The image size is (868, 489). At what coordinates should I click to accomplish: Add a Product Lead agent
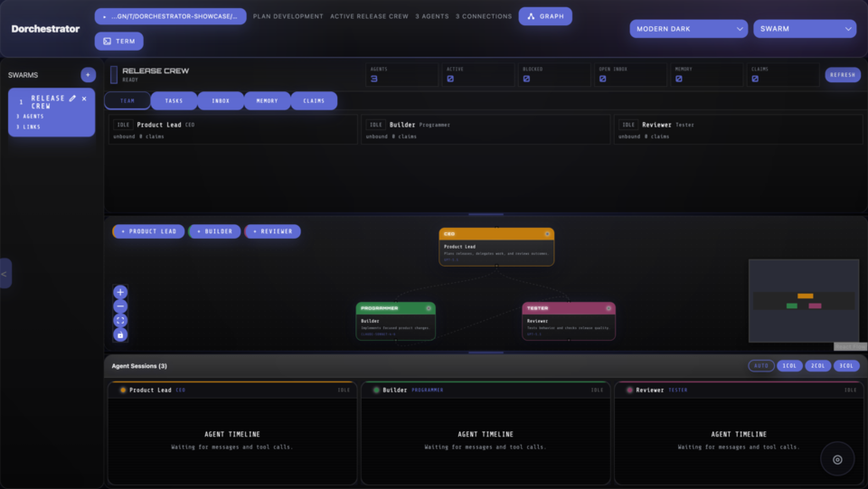point(148,231)
